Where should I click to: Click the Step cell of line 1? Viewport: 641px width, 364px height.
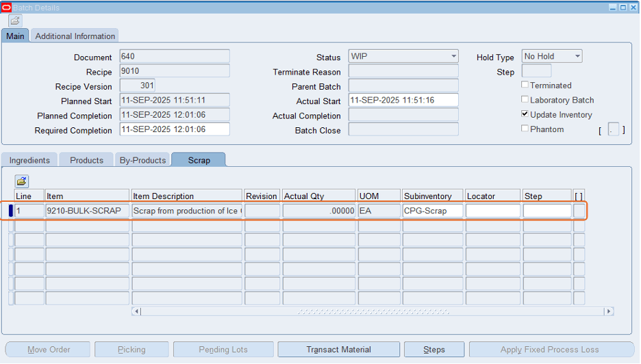(x=547, y=211)
